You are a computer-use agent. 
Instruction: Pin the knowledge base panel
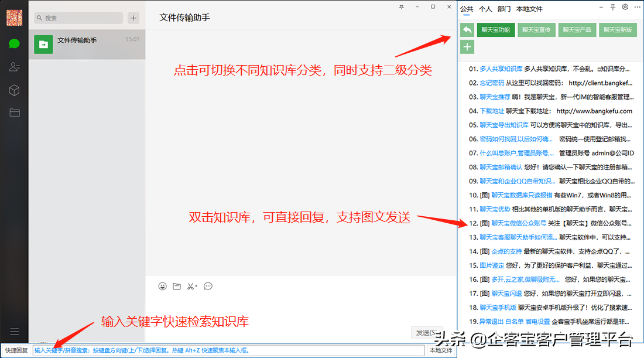(x=613, y=7)
